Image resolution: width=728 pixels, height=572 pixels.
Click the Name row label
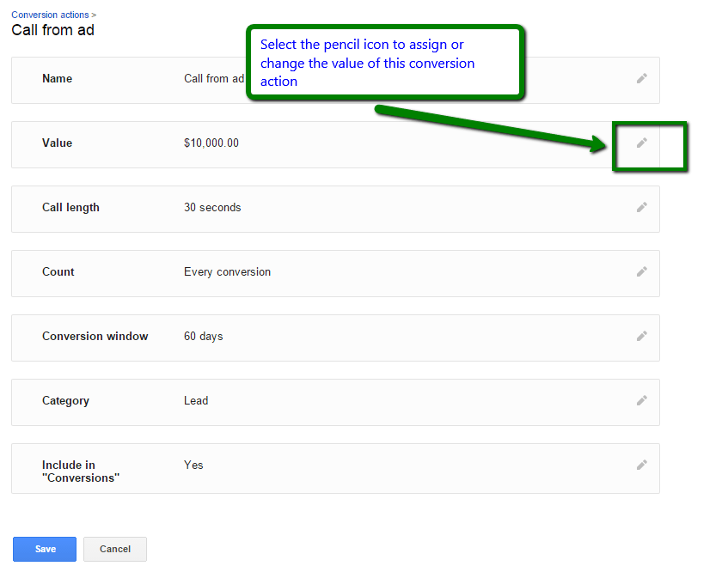(x=57, y=79)
